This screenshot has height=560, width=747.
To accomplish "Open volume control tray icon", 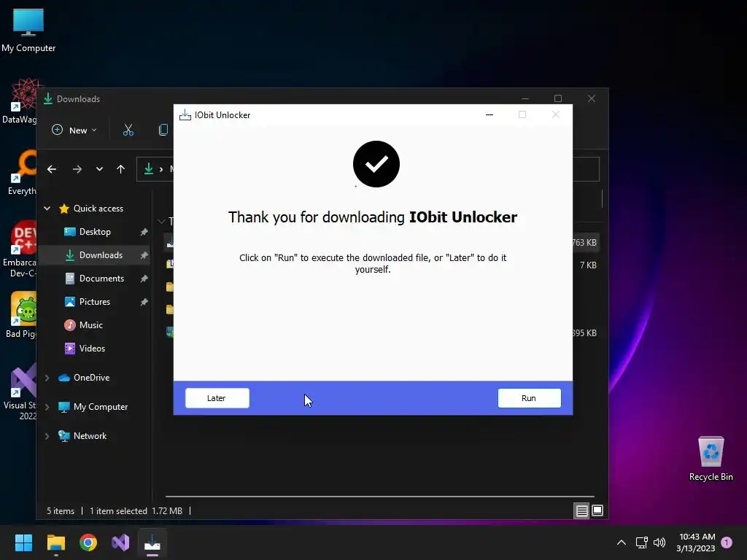I will (659, 542).
